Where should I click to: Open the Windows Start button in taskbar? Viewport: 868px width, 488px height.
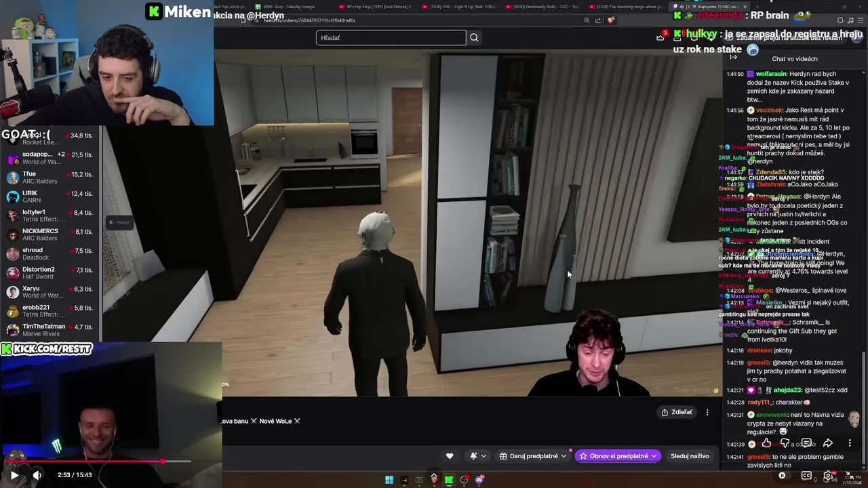pos(389,480)
